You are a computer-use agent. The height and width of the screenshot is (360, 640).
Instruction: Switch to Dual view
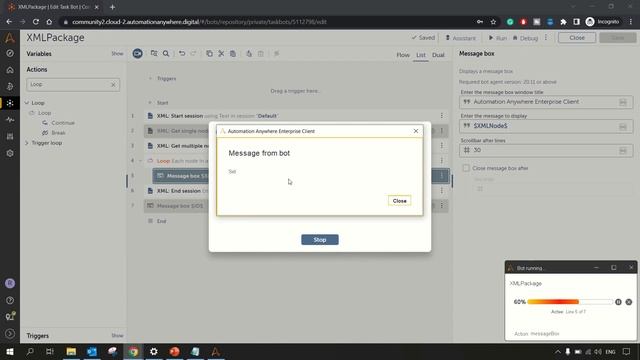pyautogui.click(x=438, y=55)
